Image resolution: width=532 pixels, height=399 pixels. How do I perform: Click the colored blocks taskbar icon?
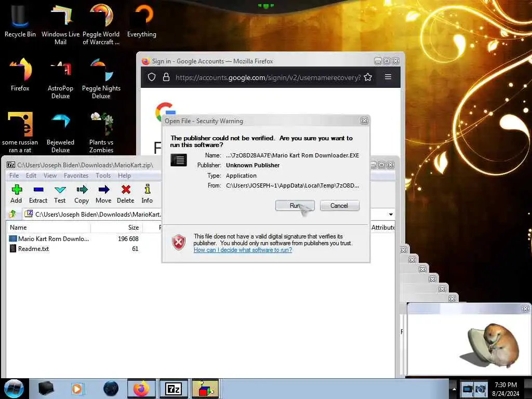pos(205,389)
